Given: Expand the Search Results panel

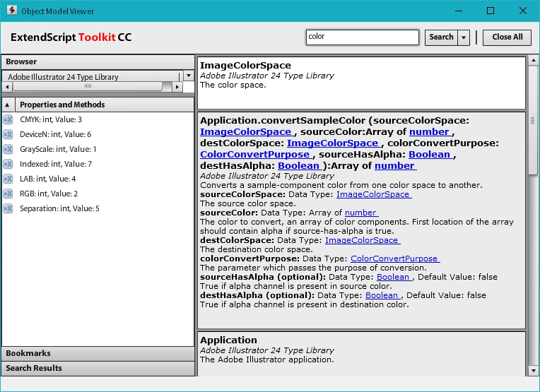Looking at the screenshot, I should coord(98,368).
